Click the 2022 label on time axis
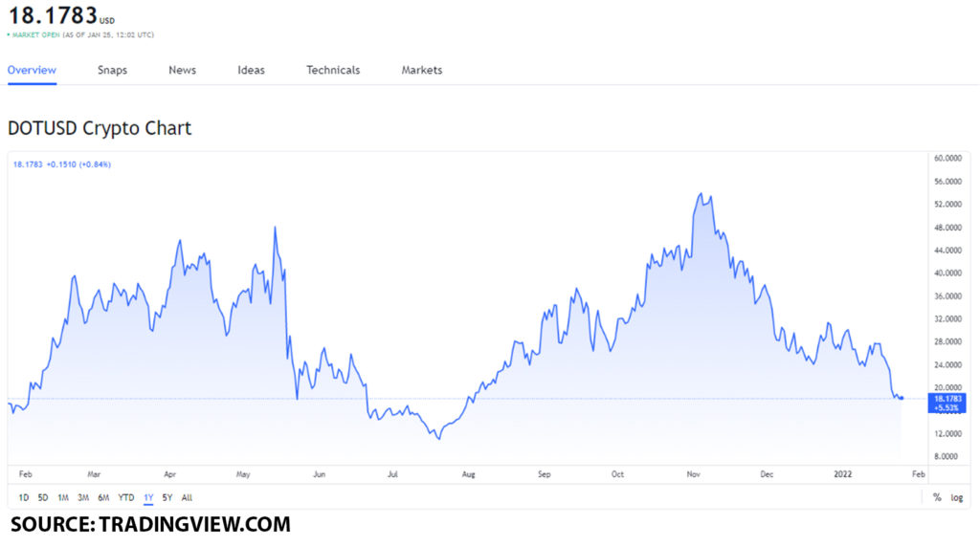The width and height of the screenshot is (980, 546). pyautogui.click(x=842, y=474)
